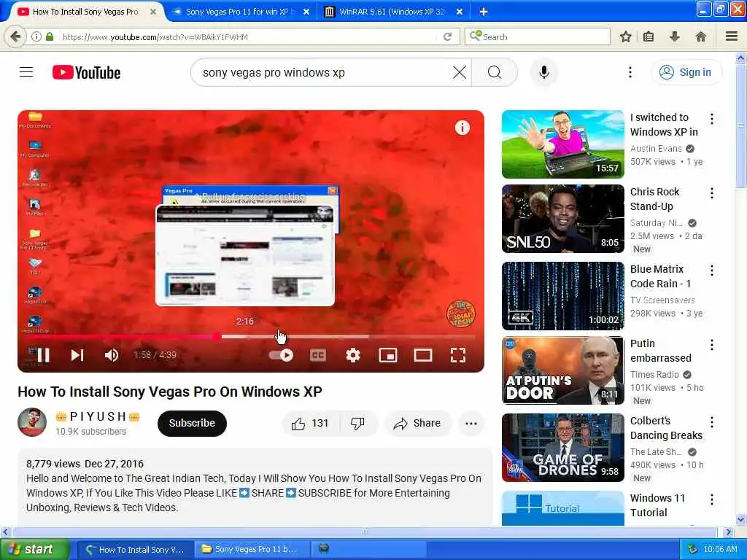The height and width of the screenshot is (560, 747).
Task: Go to YouTube home via logo
Action: pos(86,72)
